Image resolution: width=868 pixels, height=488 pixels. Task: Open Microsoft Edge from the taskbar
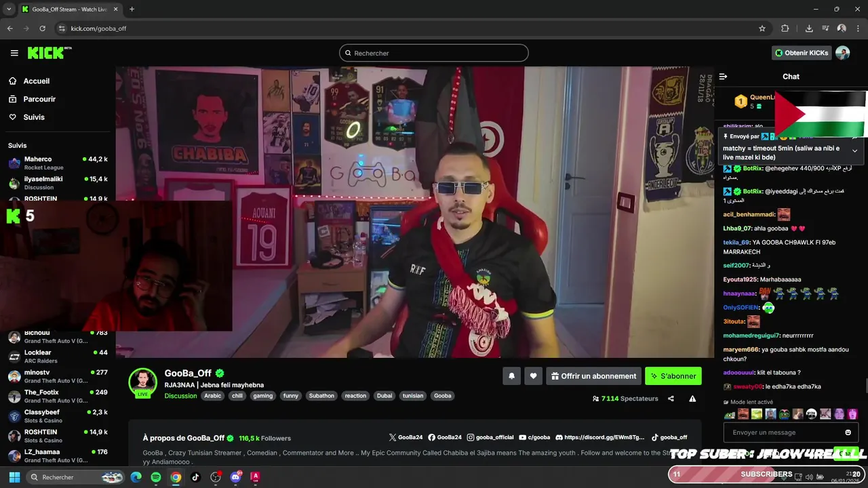point(136,477)
